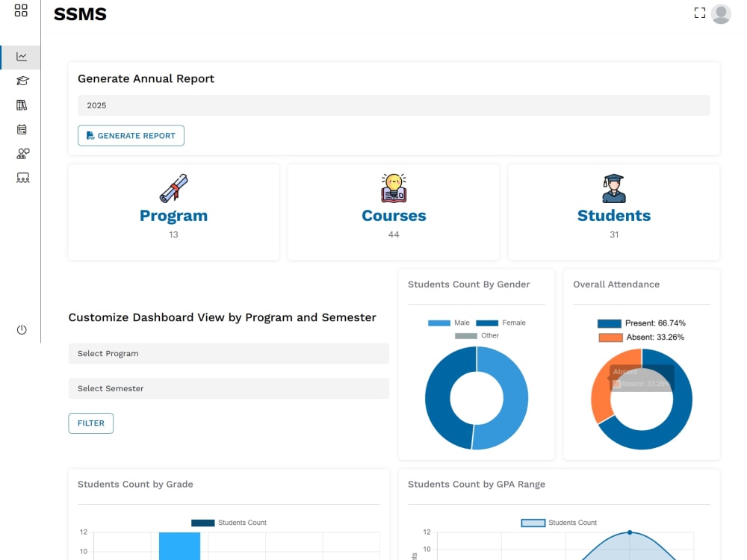Open the graduation cap sidebar icon

coord(22,81)
